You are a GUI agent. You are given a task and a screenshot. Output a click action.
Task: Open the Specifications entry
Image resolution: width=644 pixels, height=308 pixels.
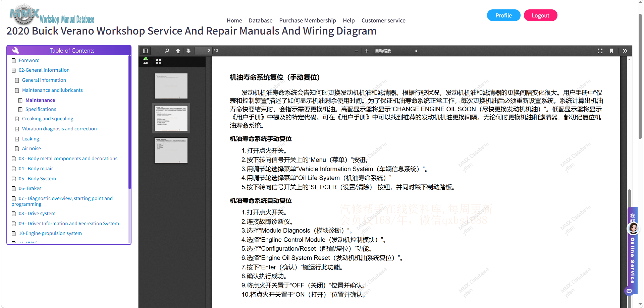coord(41,109)
